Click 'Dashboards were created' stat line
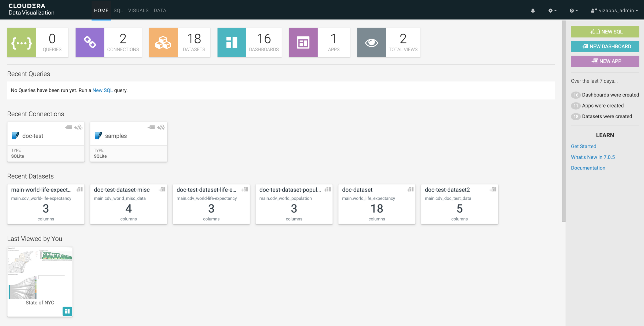Viewport: 644px width, 326px height. coord(605,95)
